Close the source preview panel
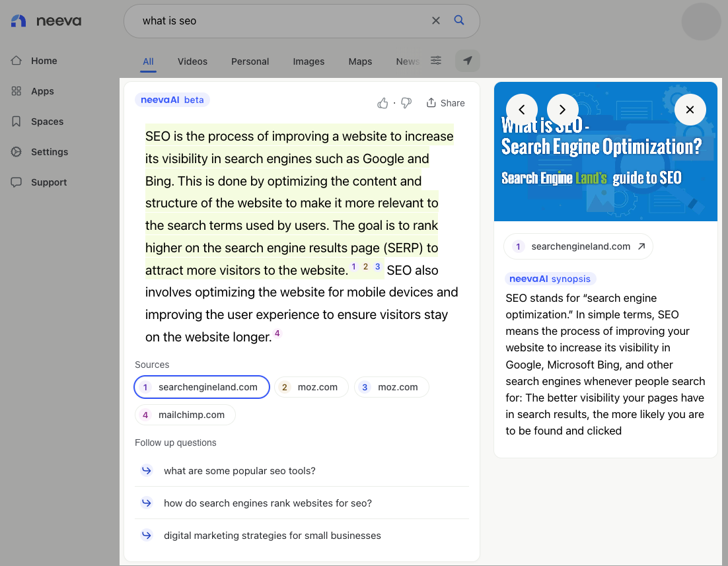Screen dimensions: 728x566 [x=690, y=110]
